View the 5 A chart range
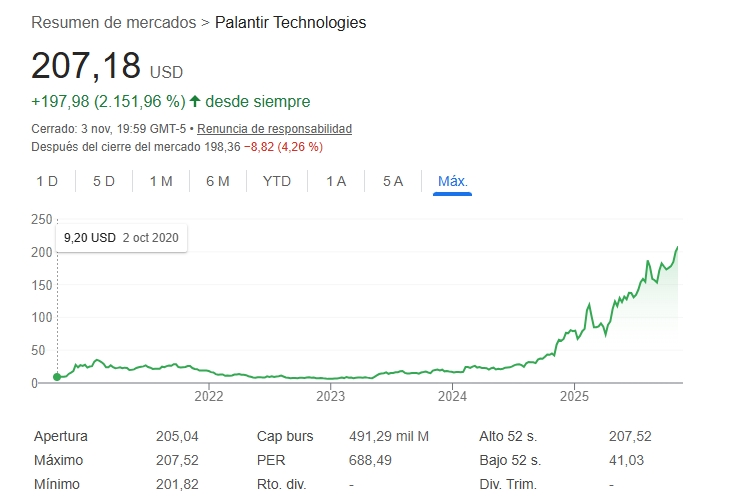This screenshot has width=736, height=497. pos(393,181)
